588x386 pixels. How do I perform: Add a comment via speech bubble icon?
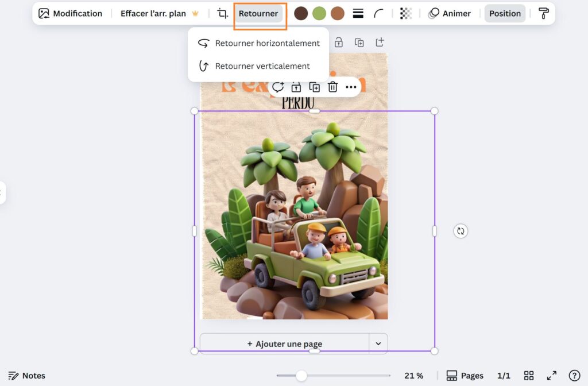point(278,87)
